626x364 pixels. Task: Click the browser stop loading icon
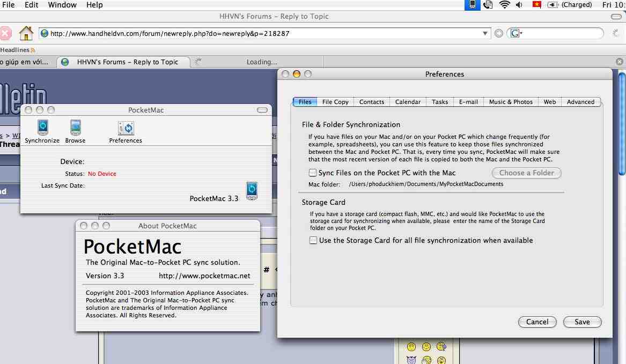tap(4, 33)
